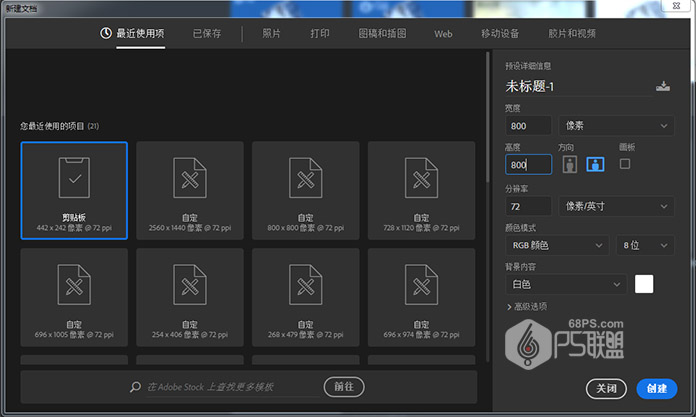Expand 高级选项 advanced options

[x=527, y=306]
